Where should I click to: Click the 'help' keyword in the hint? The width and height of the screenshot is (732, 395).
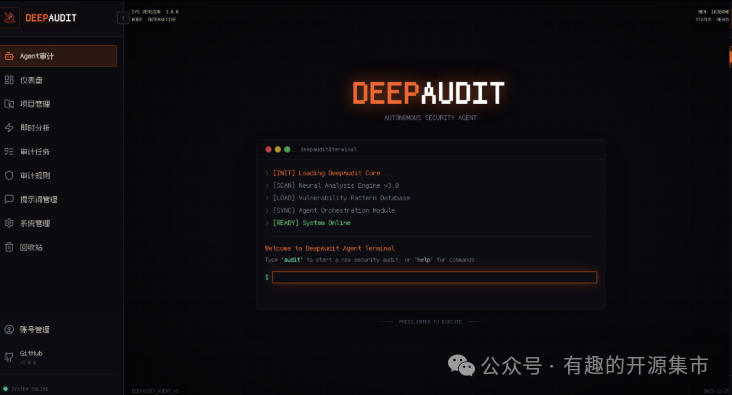423,260
